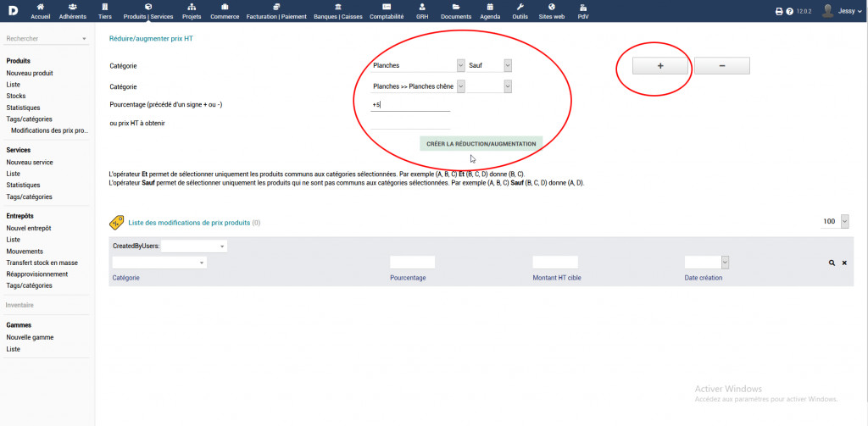The image size is (868, 426).
Task: Click the search magnifier icon in list filter
Action: (x=832, y=263)
